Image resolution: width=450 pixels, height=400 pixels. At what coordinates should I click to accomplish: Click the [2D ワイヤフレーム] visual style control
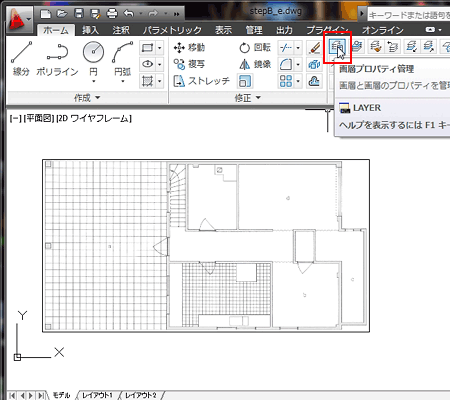click(x=94, y=118)
